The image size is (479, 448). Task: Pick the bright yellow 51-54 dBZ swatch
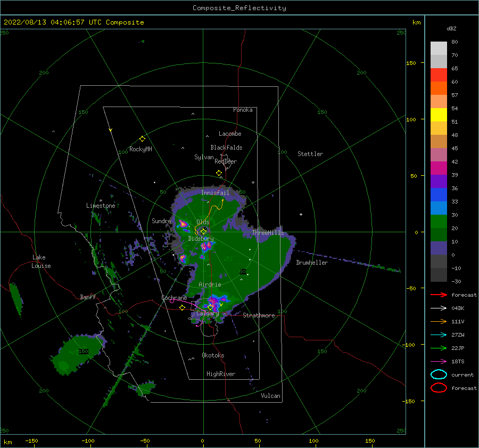click(x=439, y=115)
